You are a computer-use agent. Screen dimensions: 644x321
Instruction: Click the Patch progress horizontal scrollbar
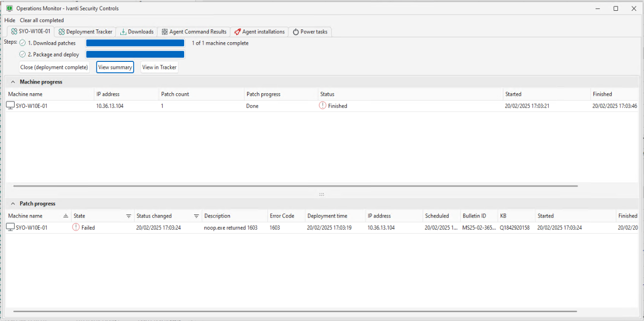(295, 311)
